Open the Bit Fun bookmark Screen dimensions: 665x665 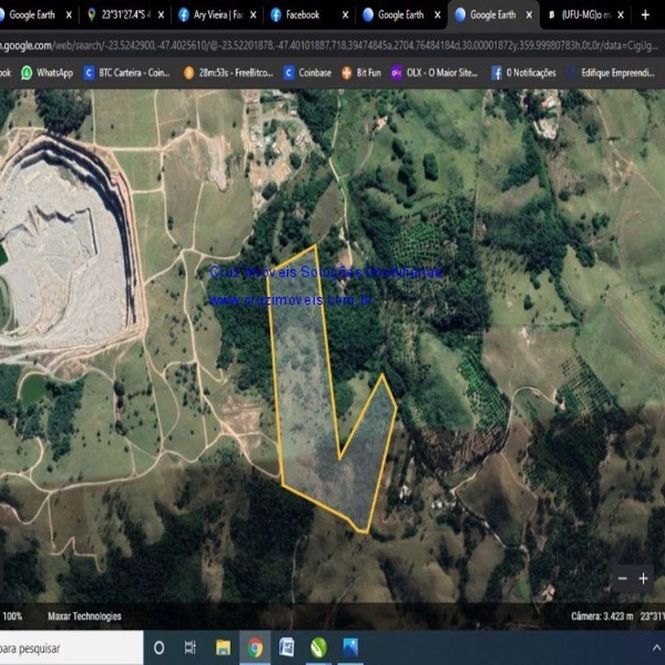click(361, 73)
